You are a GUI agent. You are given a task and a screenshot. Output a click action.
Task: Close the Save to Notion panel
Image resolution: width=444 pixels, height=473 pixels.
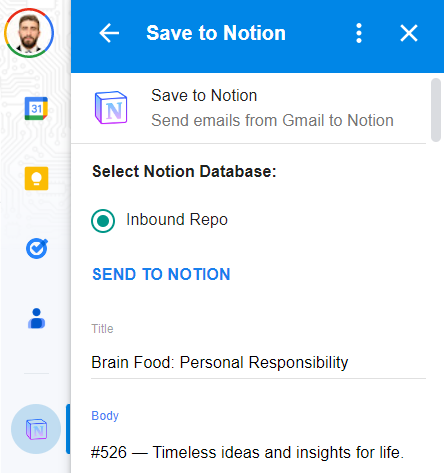pyautogui.click(x=409, y=33)
